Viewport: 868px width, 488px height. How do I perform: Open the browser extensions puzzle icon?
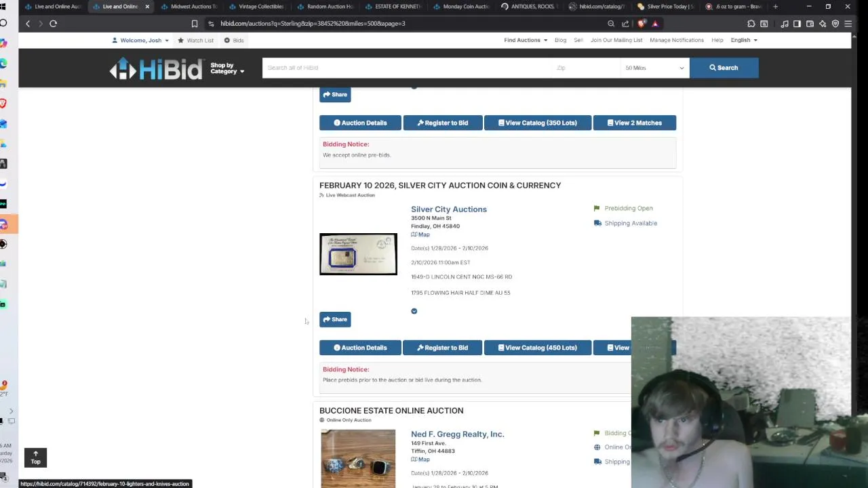pyautogui.click(x=751, y=24)
